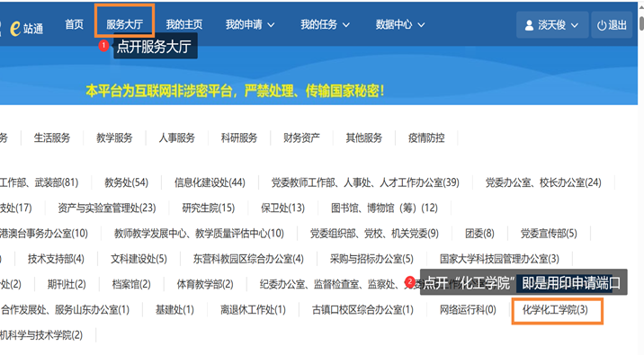Open the 信息化建设处(44) department link

[x=210, y=182]
